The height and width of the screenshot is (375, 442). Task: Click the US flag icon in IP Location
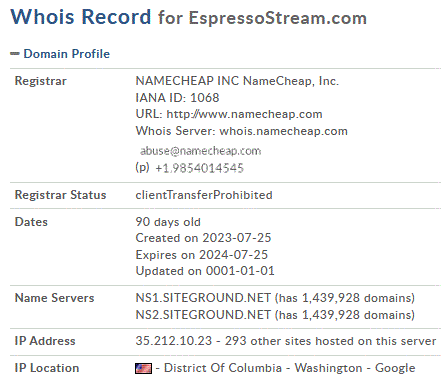tap(143, 368)
